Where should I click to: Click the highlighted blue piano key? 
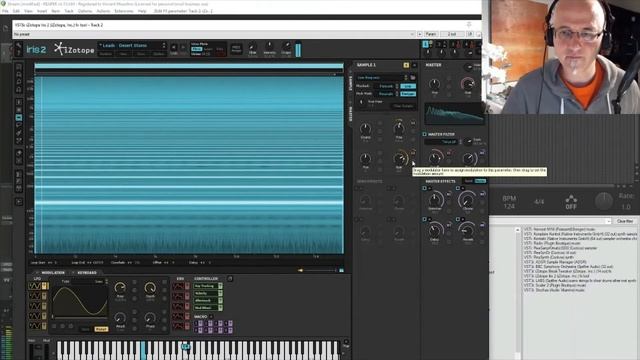pos(143,351)
